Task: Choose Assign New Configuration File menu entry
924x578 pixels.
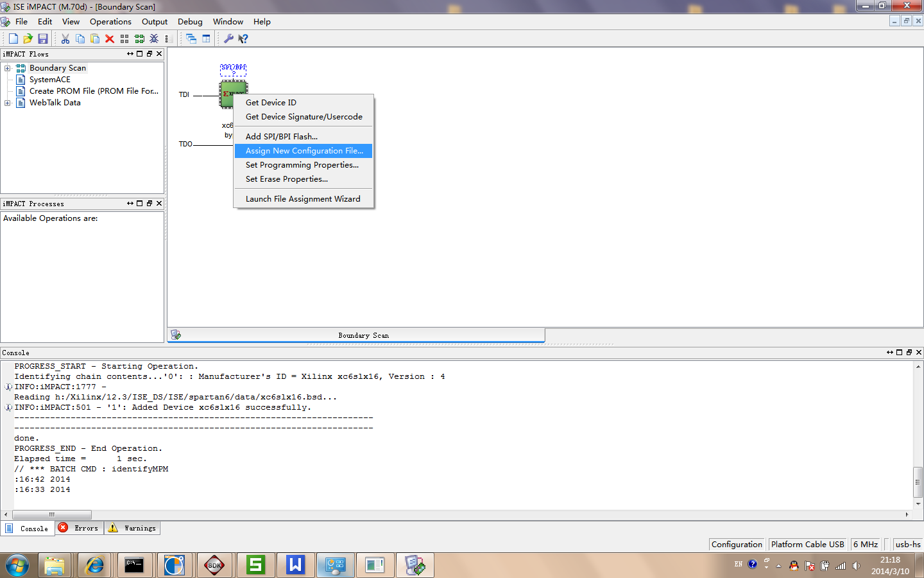Action: (304, 151)
